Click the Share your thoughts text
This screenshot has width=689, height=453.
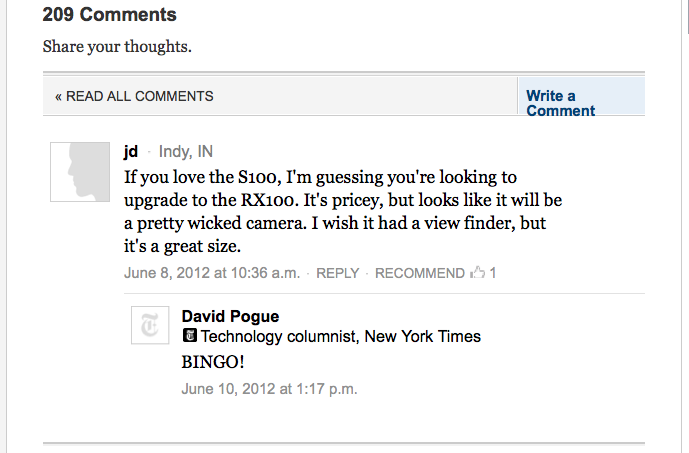[117, 47]
